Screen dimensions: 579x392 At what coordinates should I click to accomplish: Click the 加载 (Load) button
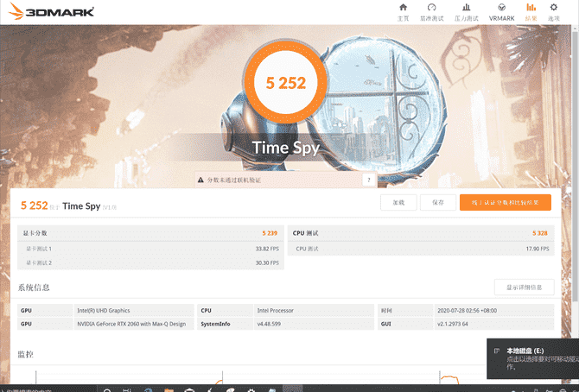[398, 203]
